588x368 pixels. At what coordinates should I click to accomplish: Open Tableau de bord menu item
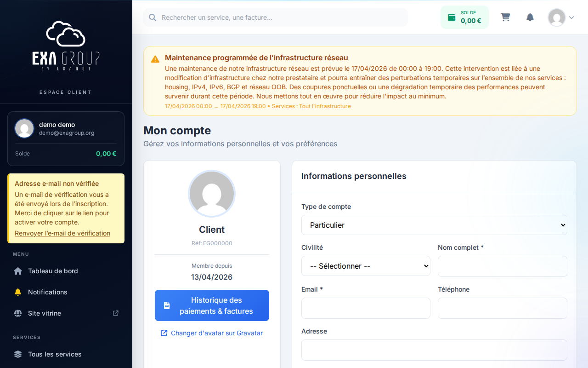66,271
